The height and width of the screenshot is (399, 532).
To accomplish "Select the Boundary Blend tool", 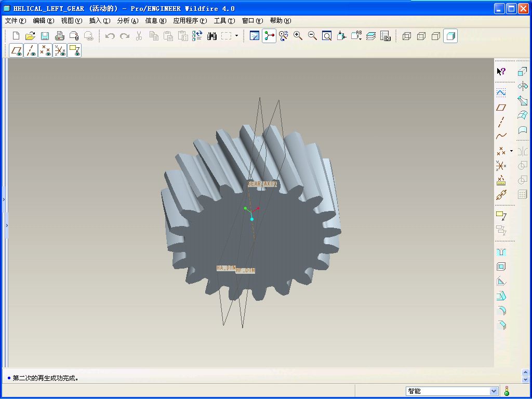I will point(523,115).
